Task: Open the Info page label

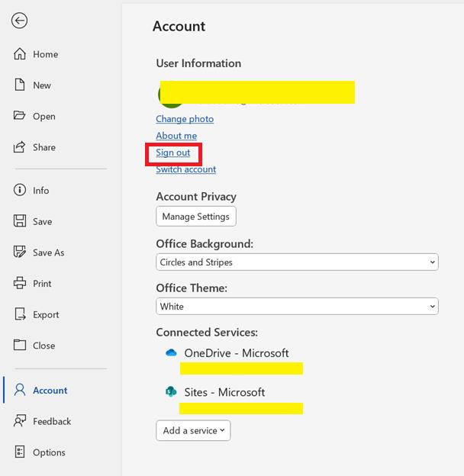Action: click(40, 191)
